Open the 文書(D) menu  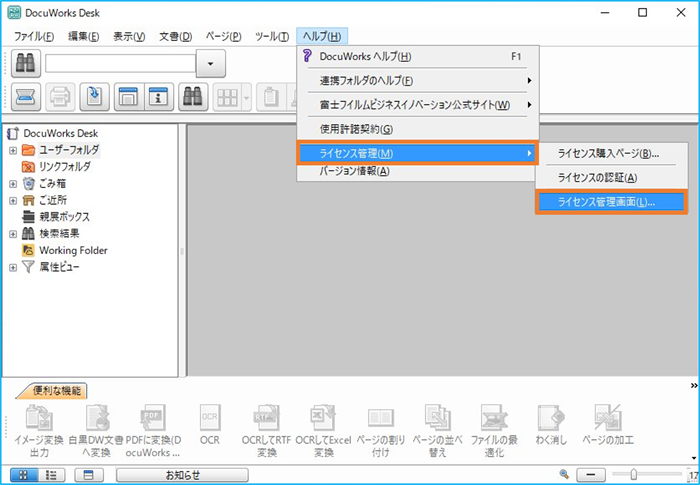pos(175,36)
